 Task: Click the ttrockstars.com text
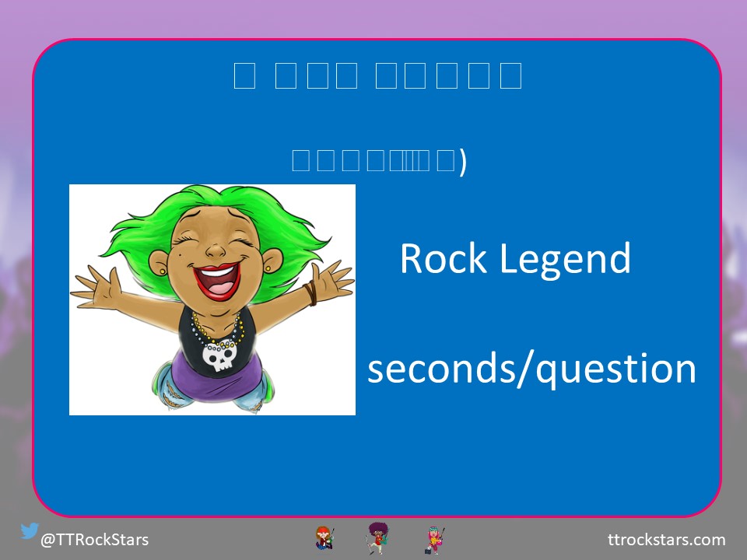(x=667, y=540)
